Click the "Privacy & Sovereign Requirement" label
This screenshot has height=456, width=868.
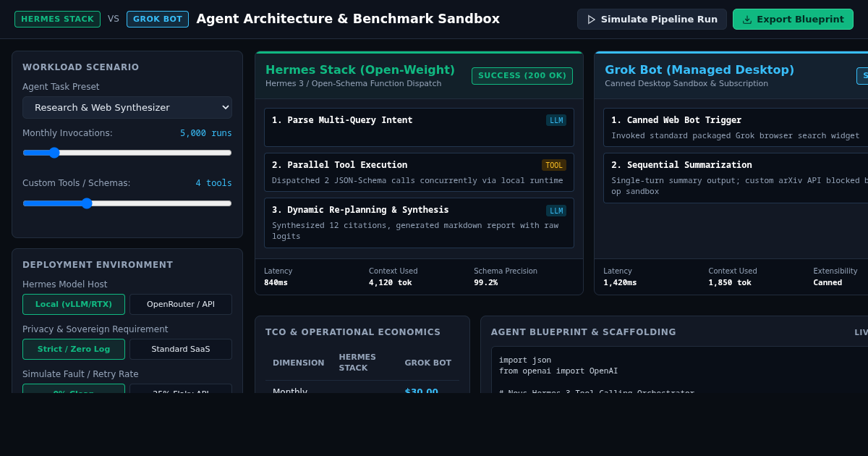tap(95, 329)
